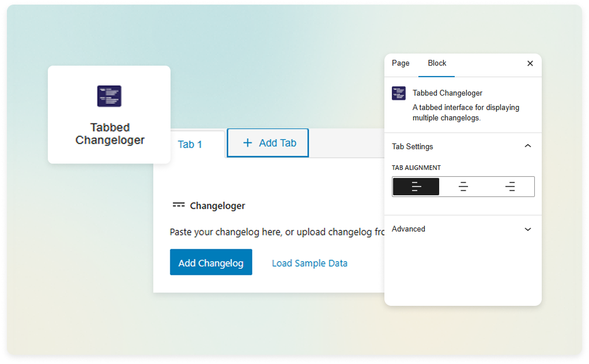This screenshot has height=364, width=589.
Task: Click the plus icon on the Add Tab button
Action: tap(248, 143)
